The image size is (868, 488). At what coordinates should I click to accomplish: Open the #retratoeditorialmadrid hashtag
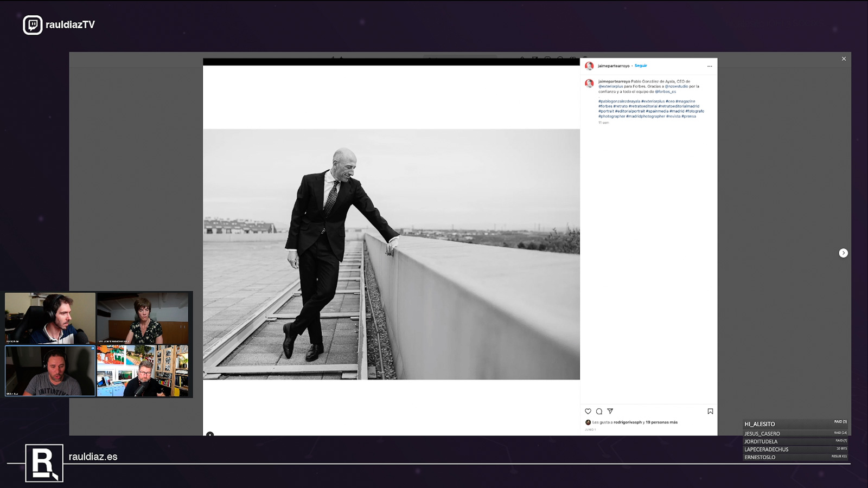[679, 106]
